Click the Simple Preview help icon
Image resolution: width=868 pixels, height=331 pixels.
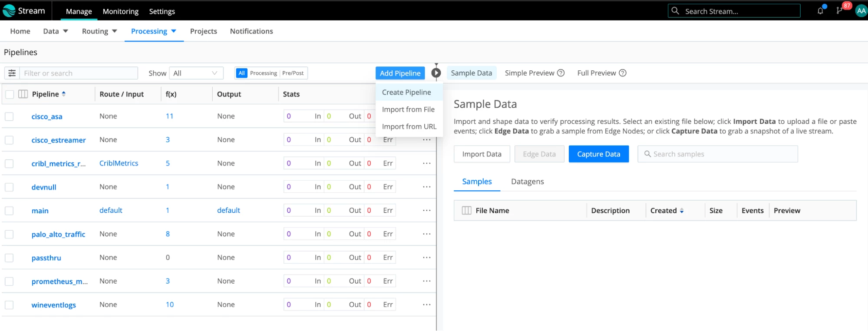(561, 73)
